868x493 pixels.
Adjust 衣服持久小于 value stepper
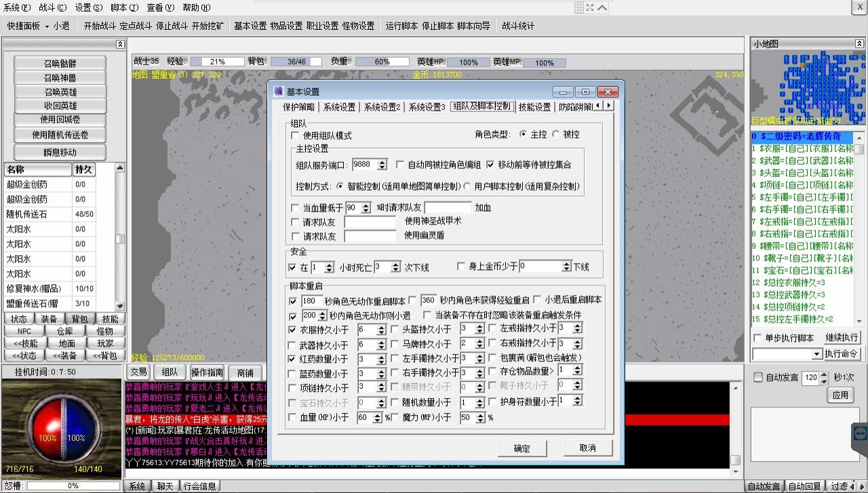381,330
